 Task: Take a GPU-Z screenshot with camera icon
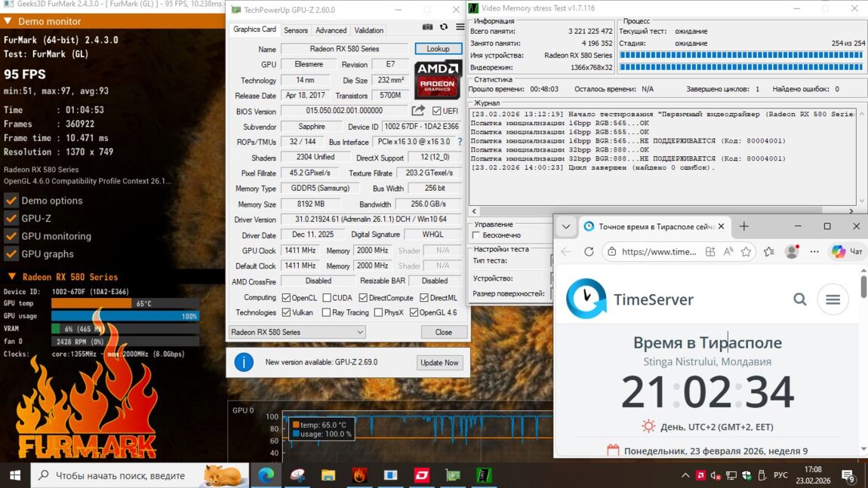(x=428, y=27)
